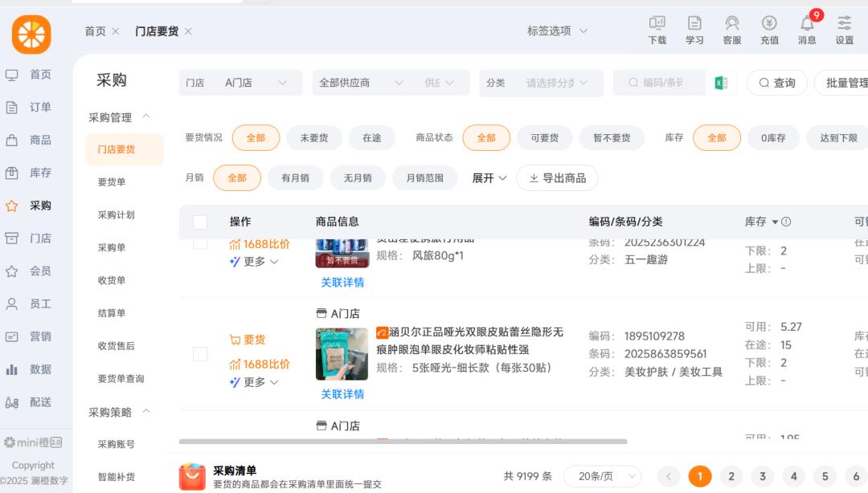
Task: Click the orange app logo
Action: click(x=31, y=35)
